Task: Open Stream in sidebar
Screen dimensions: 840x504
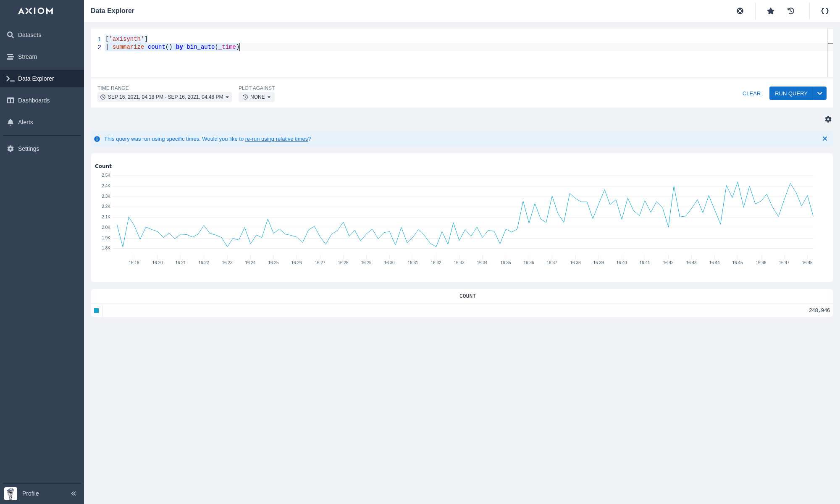Action: tap(27, 57)
